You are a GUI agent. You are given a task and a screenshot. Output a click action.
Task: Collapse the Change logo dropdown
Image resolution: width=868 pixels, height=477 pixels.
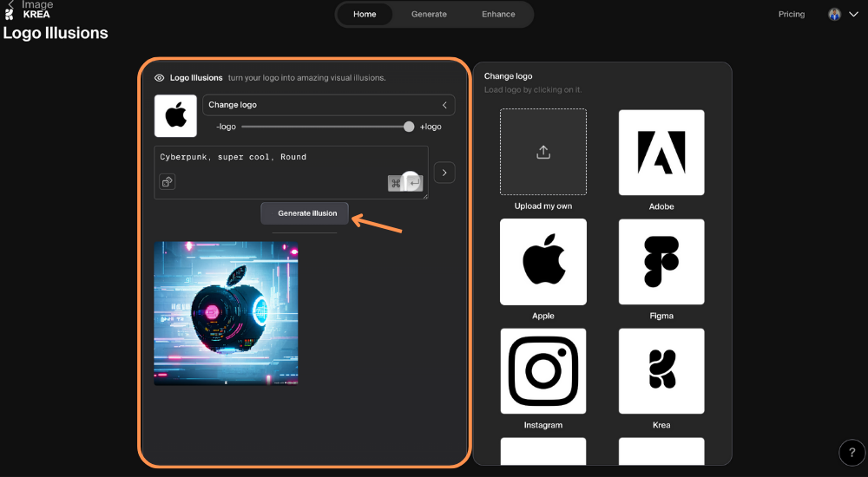329,105
